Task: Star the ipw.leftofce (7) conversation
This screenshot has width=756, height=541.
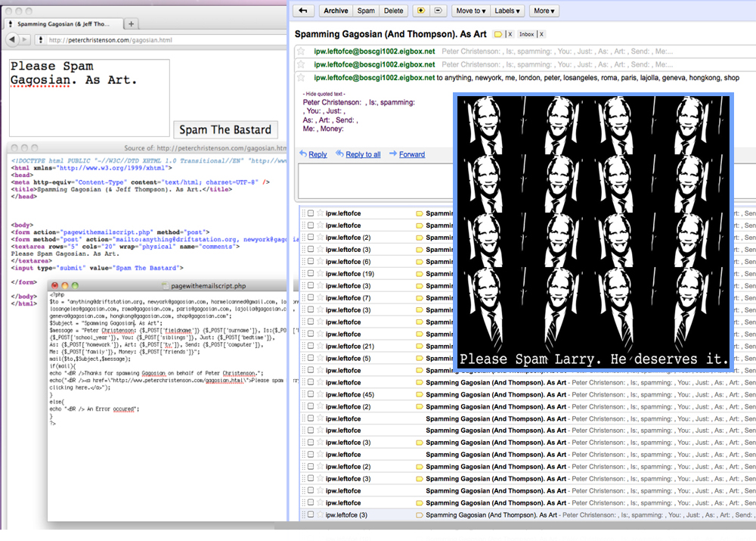Action: tap(320, 297)
